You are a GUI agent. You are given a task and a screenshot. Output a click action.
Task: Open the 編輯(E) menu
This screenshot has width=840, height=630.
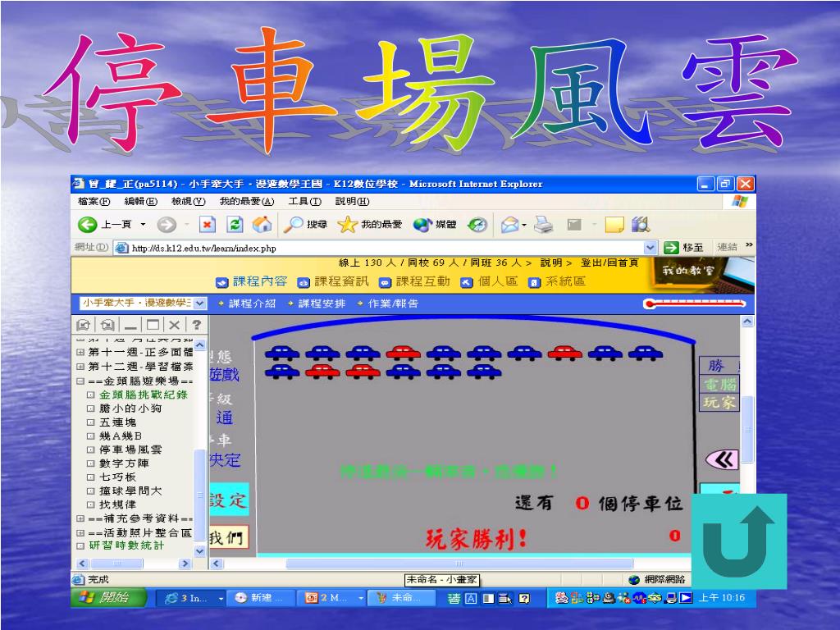click(x=140, y=201)
